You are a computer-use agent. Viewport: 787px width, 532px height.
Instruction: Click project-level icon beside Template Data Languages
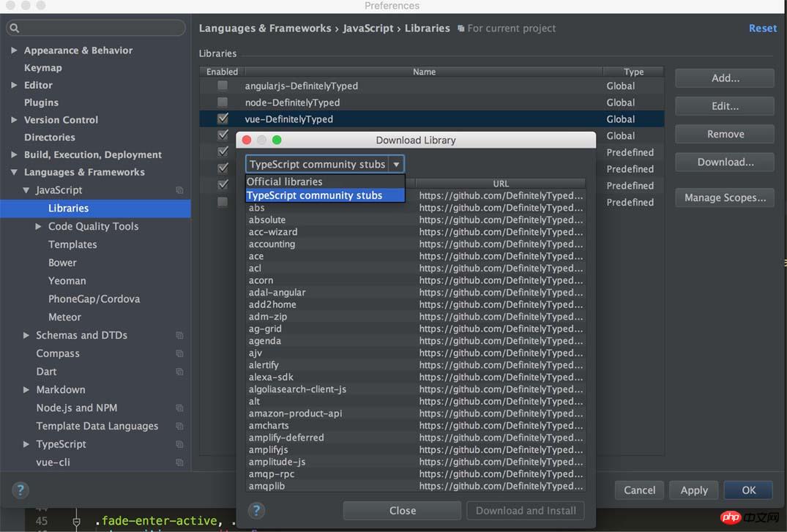[179, 426]
